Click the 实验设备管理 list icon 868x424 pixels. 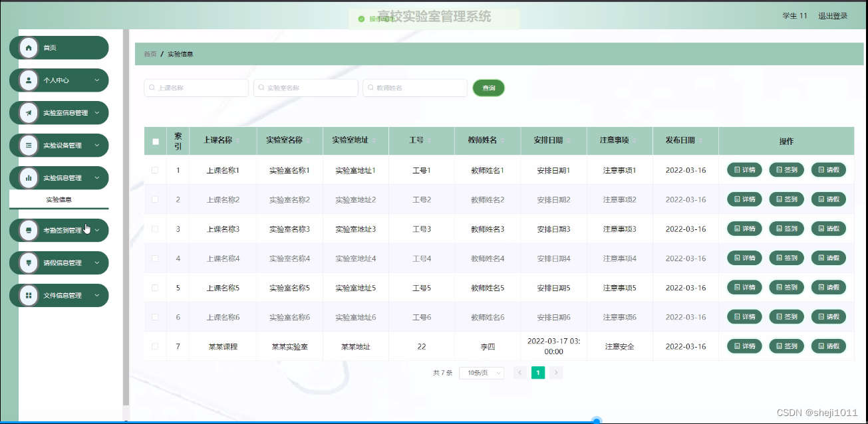click(27, 145)
